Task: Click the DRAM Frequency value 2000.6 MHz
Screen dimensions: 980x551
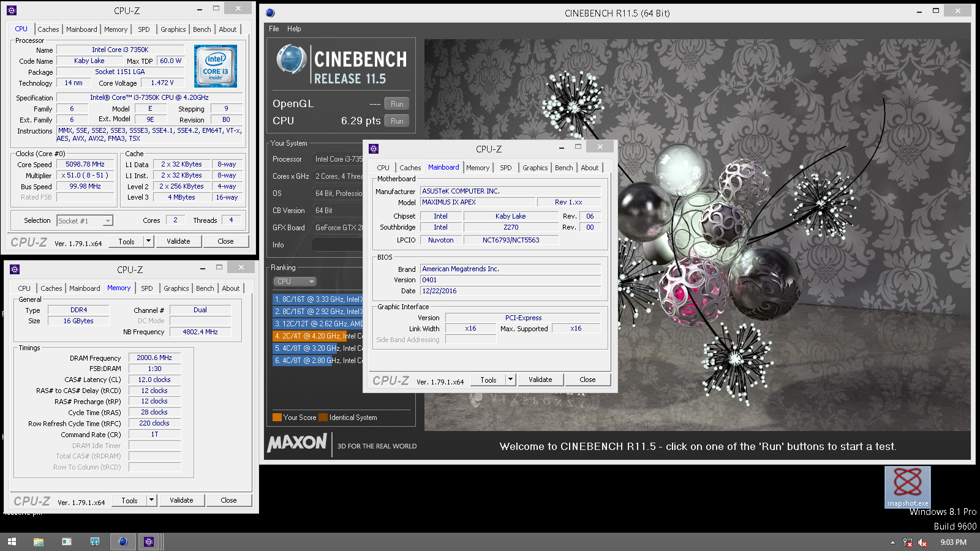Action: click(154, 358)
